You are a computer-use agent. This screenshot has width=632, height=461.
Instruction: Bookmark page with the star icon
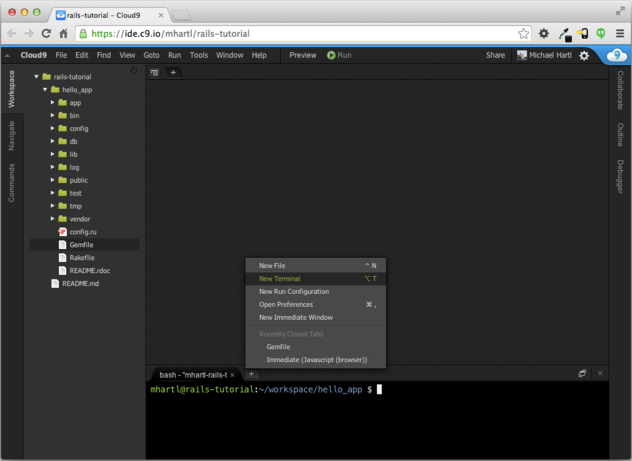pyautogui.click(x=523, y=34)
